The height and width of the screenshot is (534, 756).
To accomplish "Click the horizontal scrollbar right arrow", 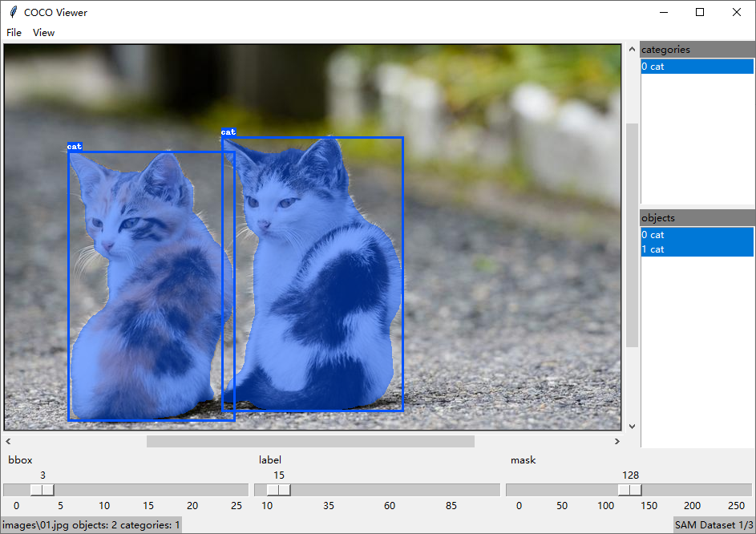I will click(617, 441).
